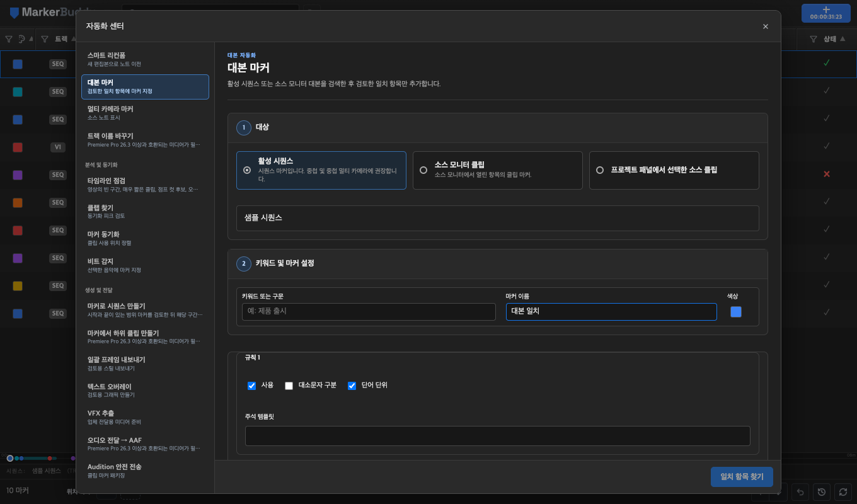Click the filter icon beside 상태 column
The height and width of the screenshot is (504, 857).
click(814, 39)
